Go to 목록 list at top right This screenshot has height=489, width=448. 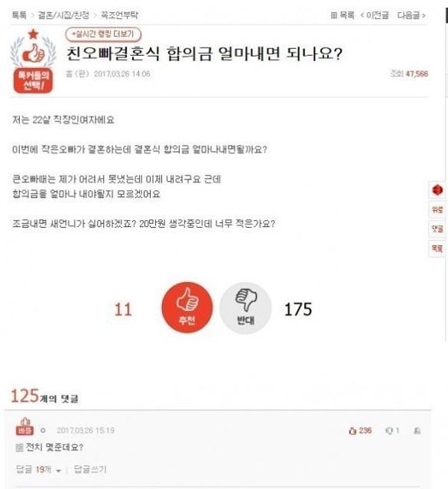coord(342,15)
